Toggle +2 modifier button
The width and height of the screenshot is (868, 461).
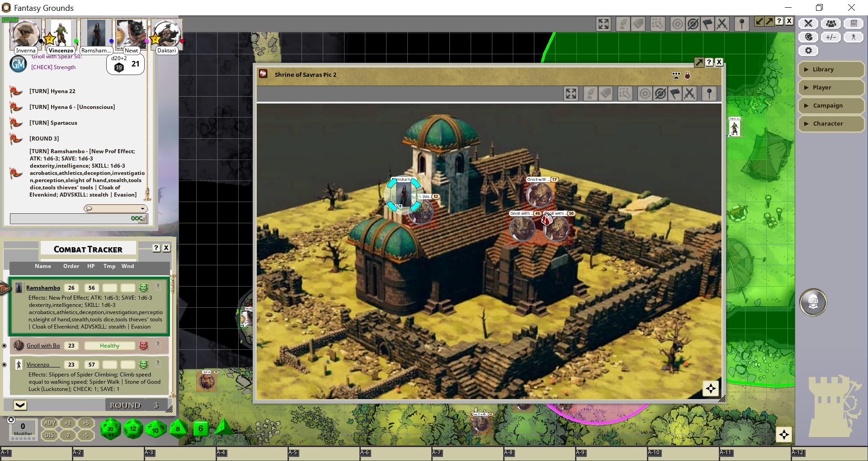[68, 423]
